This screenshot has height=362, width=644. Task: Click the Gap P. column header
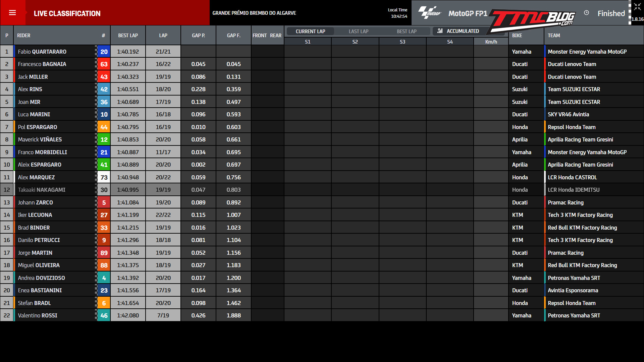(199, 35)
